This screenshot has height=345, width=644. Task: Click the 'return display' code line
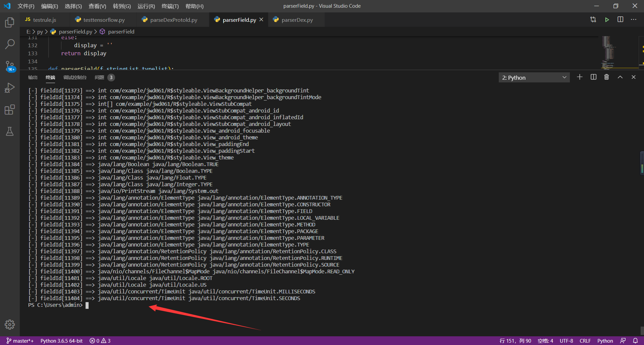click(84, 53)
